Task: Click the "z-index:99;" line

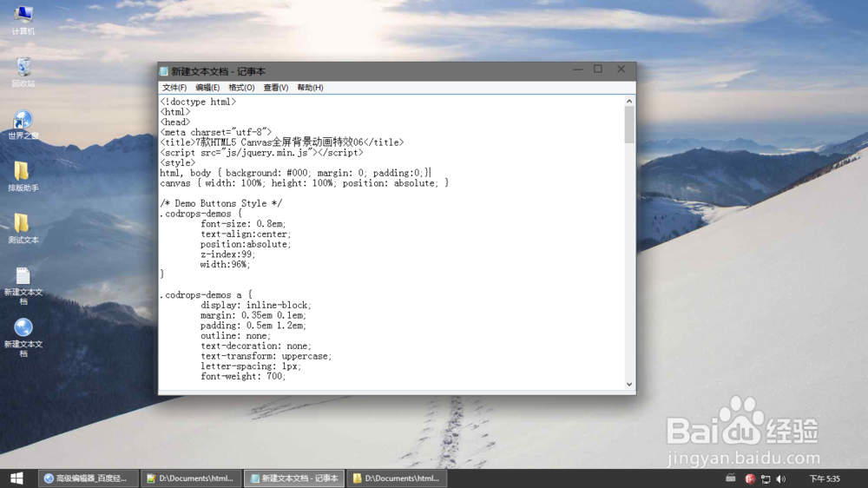Action: pos(227,254)
